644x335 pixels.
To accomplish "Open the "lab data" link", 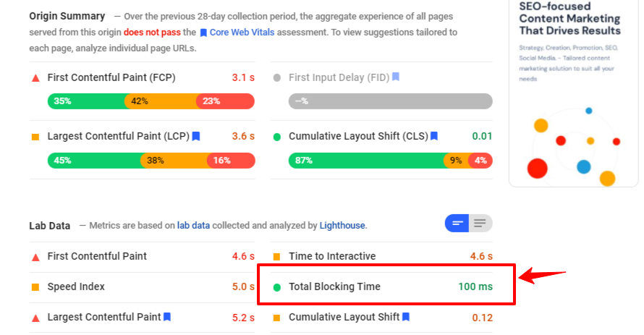I will [193, 226].
